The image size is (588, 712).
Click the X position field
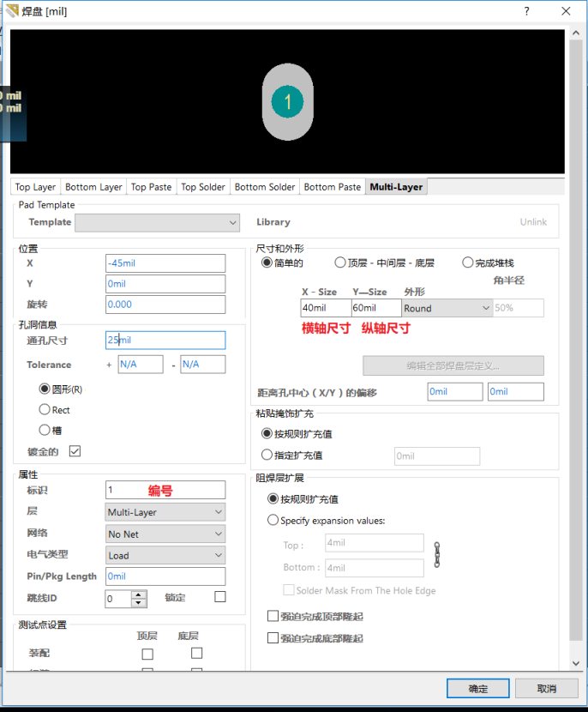coord(165,263)
